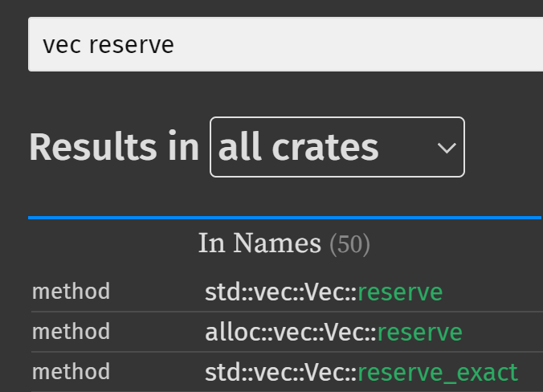
Task: Open the "all crates" dropdown
Action: coord(337,147)
